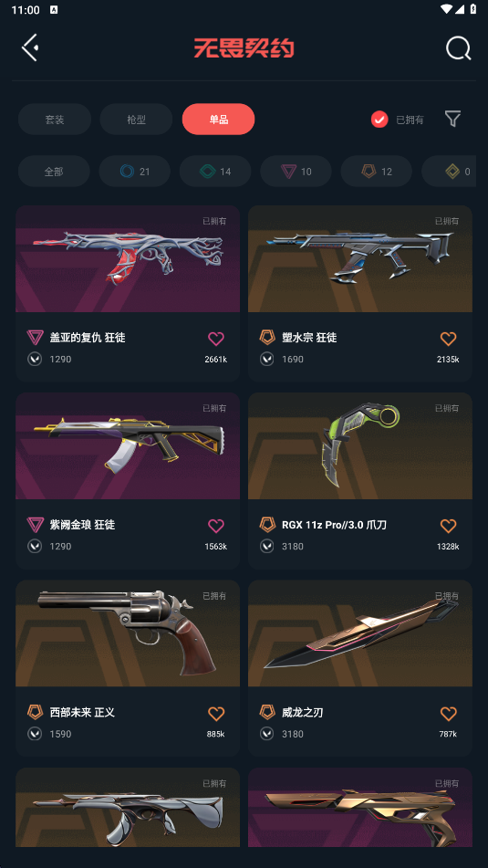
Task: Favorite 盖亚的复仇 狂徒 with heart icon
Action: coord(216,339)
